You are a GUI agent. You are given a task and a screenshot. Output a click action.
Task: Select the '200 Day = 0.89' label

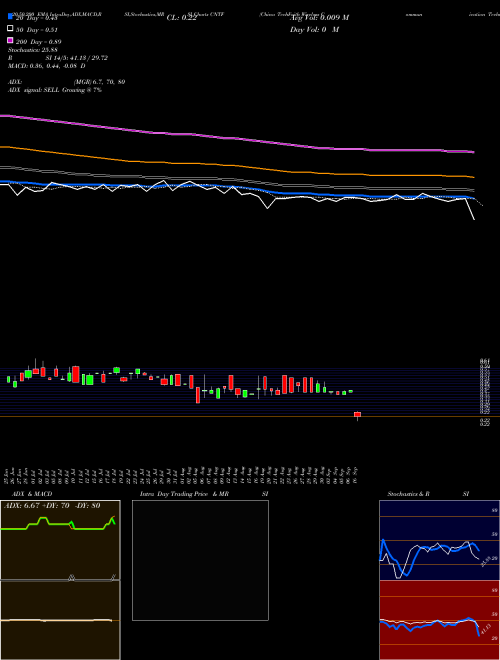pos(38,42)
